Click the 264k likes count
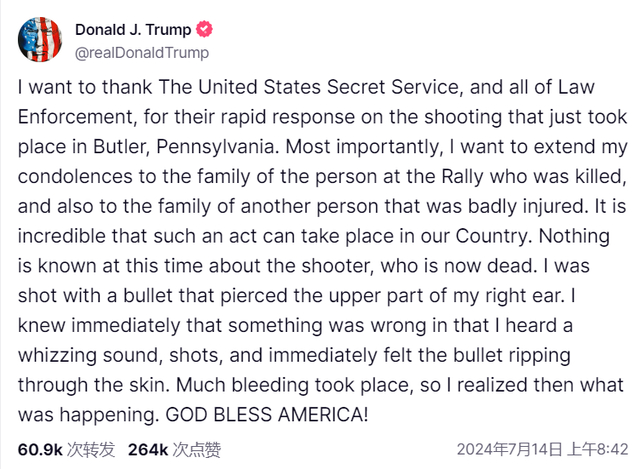Image resolution: width=640 pixels, height=469 pixels. 147,449
